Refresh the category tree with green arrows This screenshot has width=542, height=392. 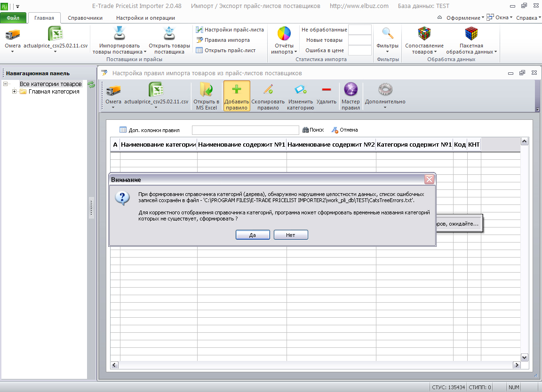91,84
